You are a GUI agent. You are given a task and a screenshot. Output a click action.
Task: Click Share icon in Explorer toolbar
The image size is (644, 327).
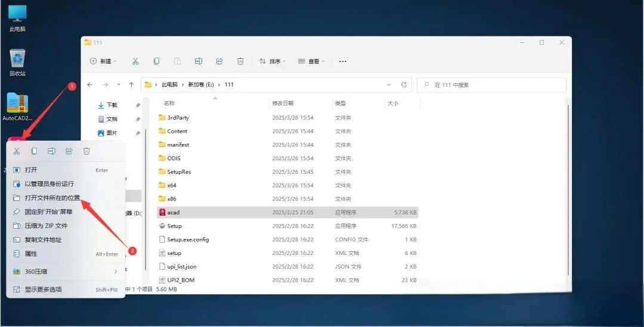coord(219,61)
